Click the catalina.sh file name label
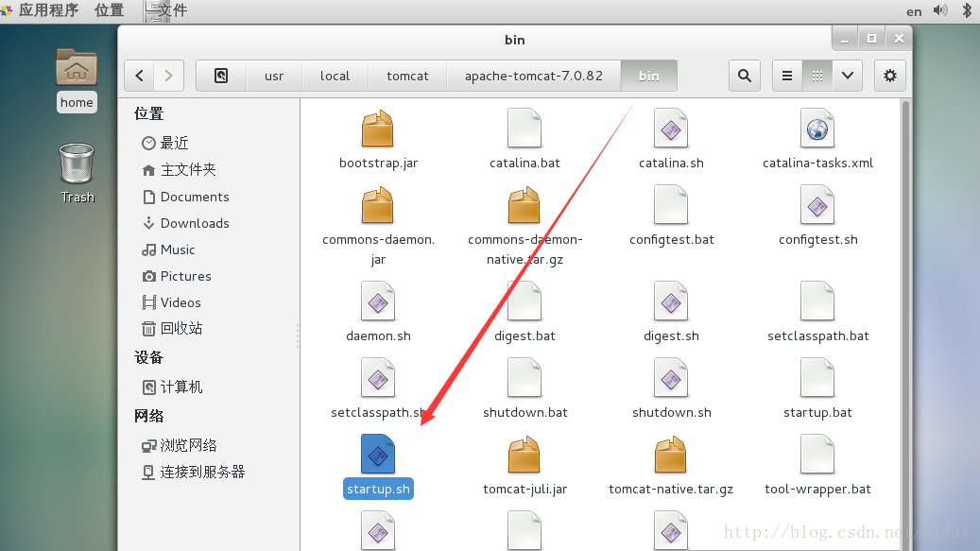The height and width of the screenshot is (551, 980). pyautogui.click(x=671, y=164)
